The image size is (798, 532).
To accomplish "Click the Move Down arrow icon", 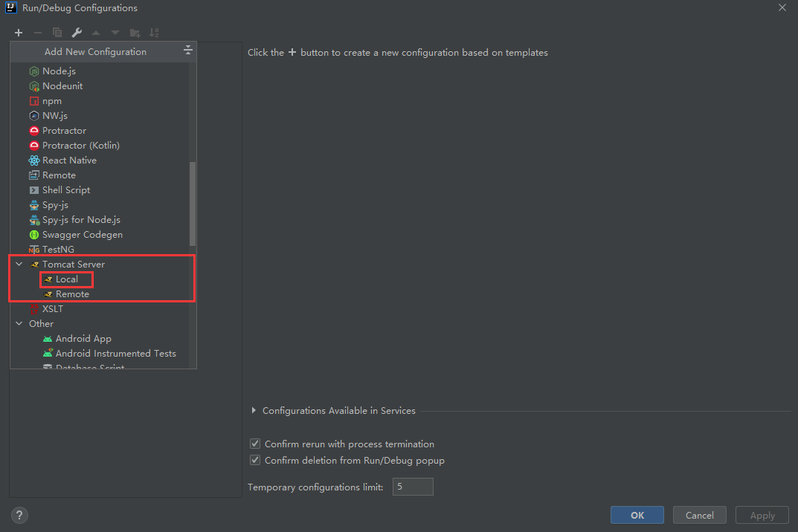I will tap(115, 33).
